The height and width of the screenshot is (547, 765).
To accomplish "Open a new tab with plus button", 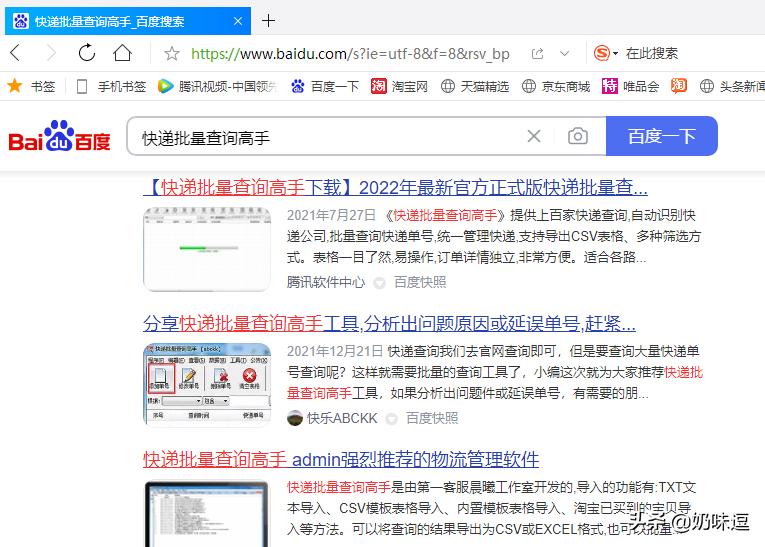I will [268, 21].
